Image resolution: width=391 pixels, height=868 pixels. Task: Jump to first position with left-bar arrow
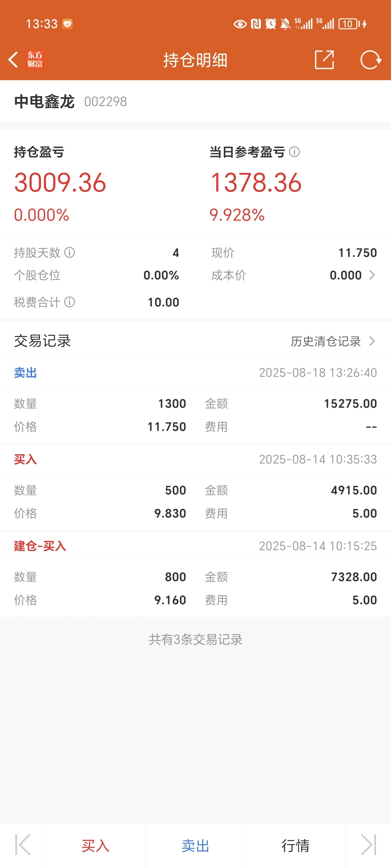point(22,845)
